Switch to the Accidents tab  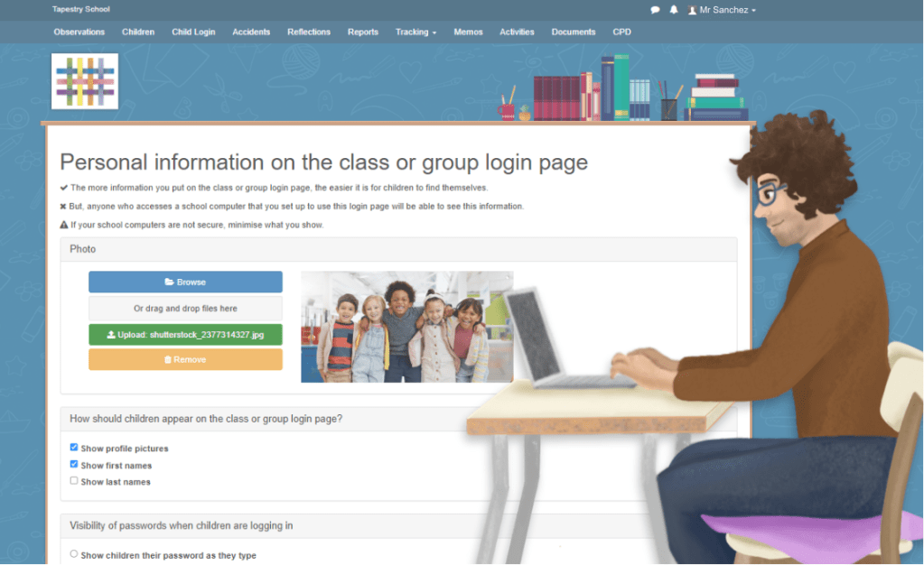pos(251,32)
